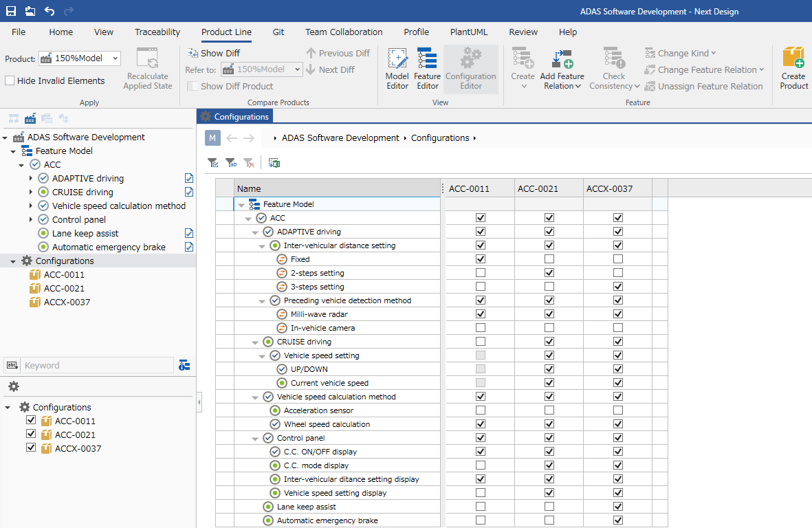Click the Configurations breadcrumb link
The height and width of the screenshot is (528, 812).
(x=440, y=137)
